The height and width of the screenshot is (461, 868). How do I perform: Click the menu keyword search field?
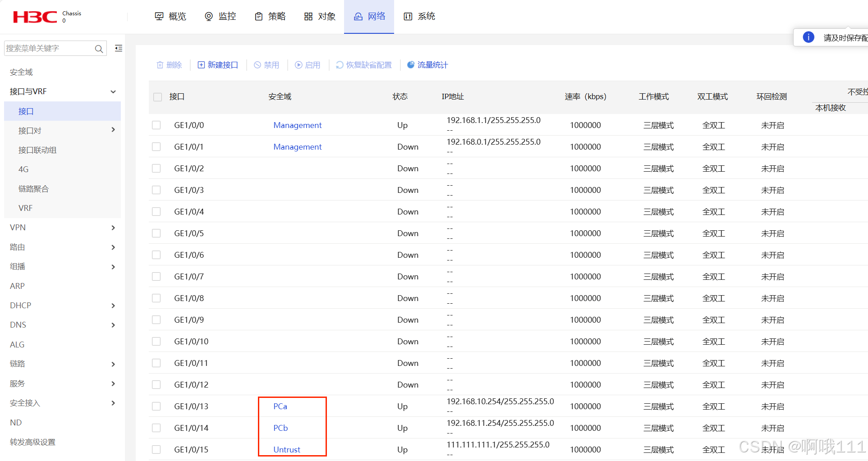click(50, 48)
